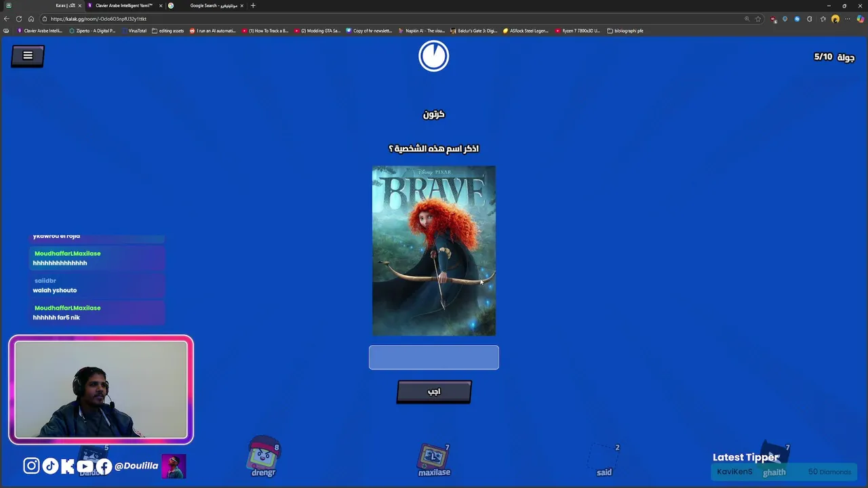Open the Ryzen 7 7800x3D bookmark
The height and width of the screenshot is (488, 868).
coord(578,30)
